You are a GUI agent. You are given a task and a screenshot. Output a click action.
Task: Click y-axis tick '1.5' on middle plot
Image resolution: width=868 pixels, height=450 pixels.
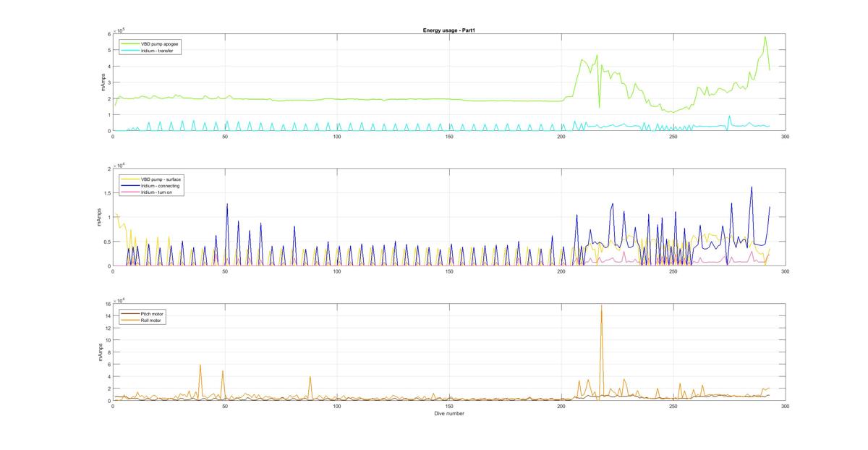[106, 193]
